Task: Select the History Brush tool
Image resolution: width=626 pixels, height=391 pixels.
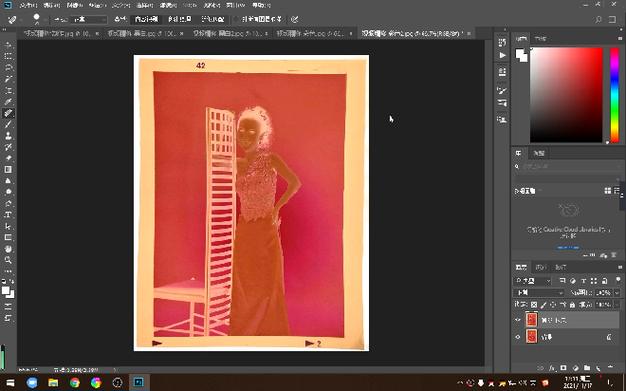Action: (x=8, y=147)
